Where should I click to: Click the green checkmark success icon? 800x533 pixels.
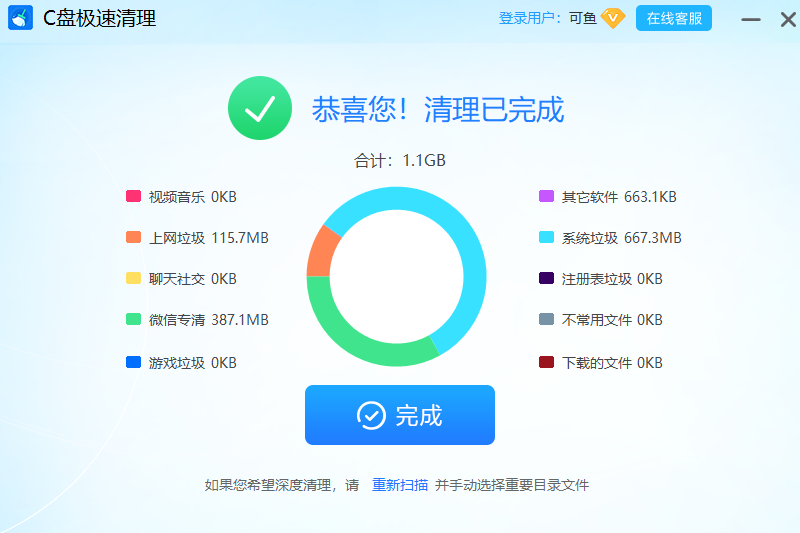(259, 108)
